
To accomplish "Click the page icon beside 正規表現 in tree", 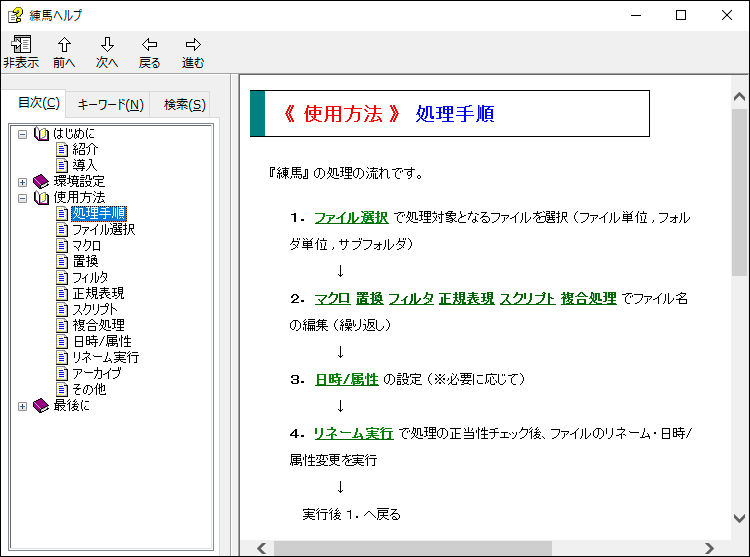I will coord(62,293).
